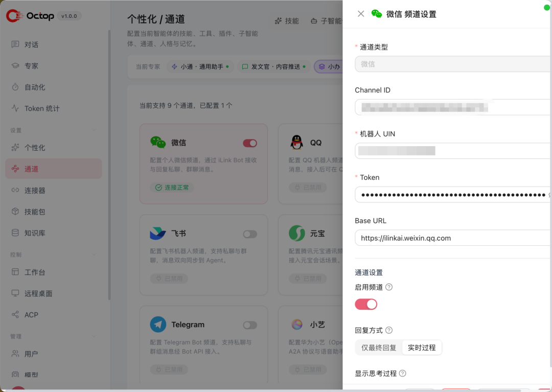
Task: Select the Token 统计 pulse icon
Action: pos(15,108)
